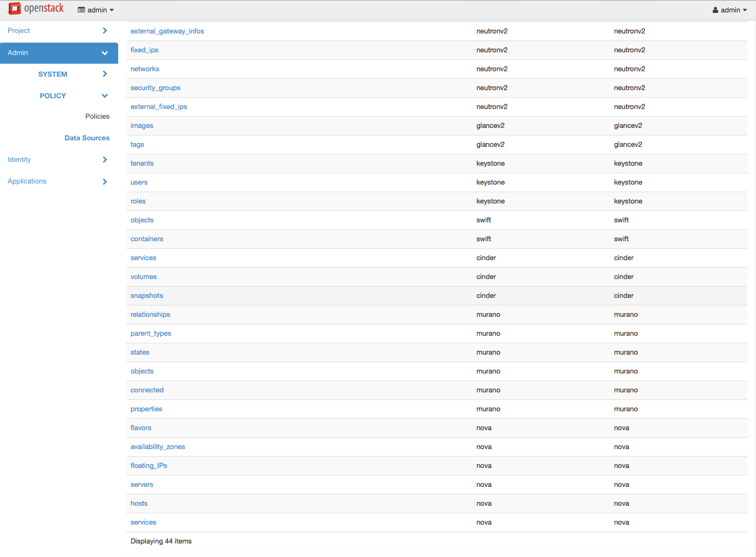Open the Policies panel
The image size is (756, 557).
coord(97,117)
